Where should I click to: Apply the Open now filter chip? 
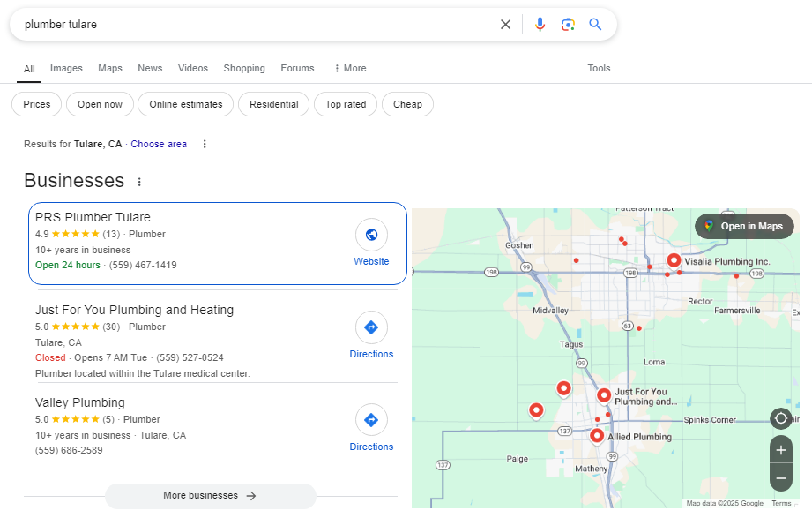(x=100, y=104)
